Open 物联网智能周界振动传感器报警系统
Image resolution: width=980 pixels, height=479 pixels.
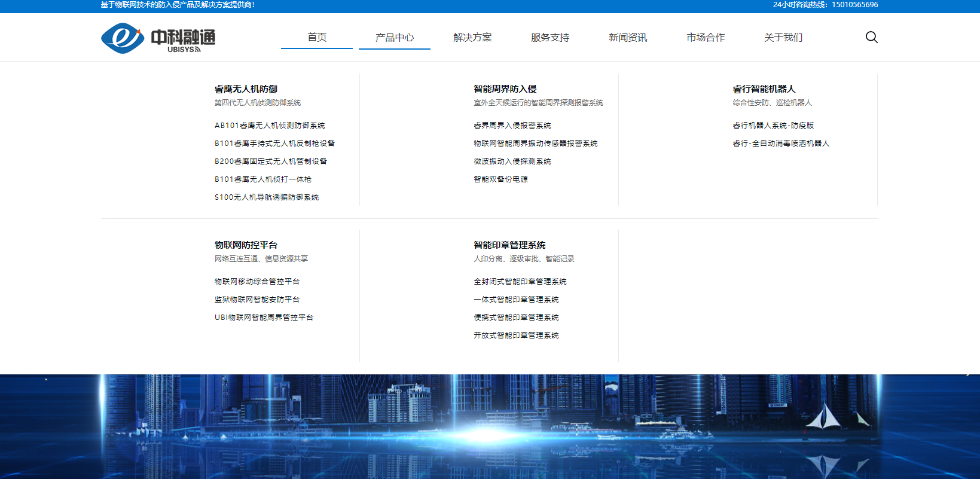[x=536, y=144]
